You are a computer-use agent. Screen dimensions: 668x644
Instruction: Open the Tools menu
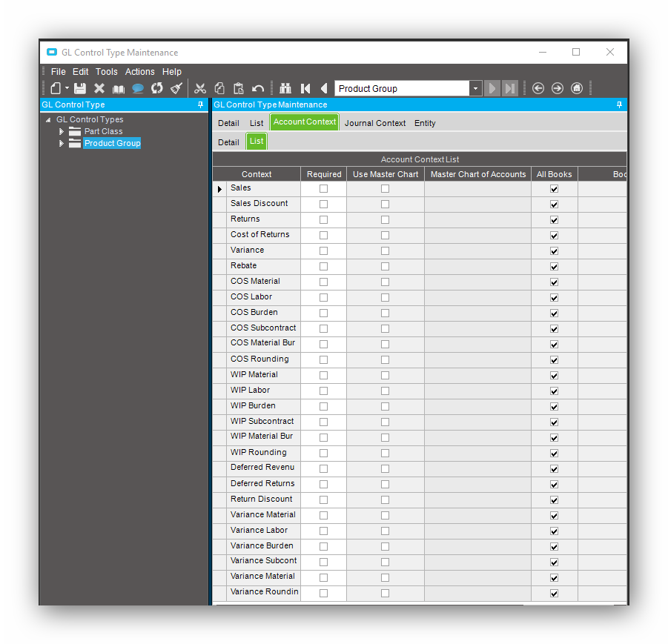[107, 72]
